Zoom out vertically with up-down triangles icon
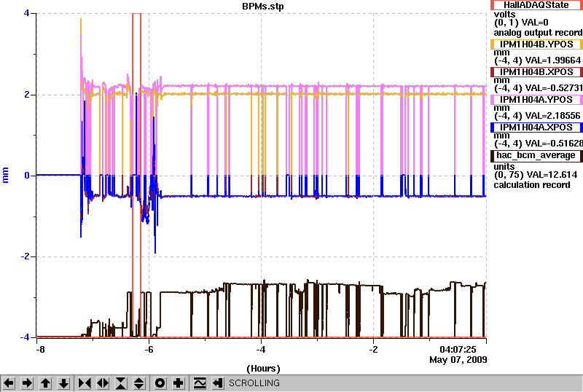583x392 pixels. click(x=139, y=383)
